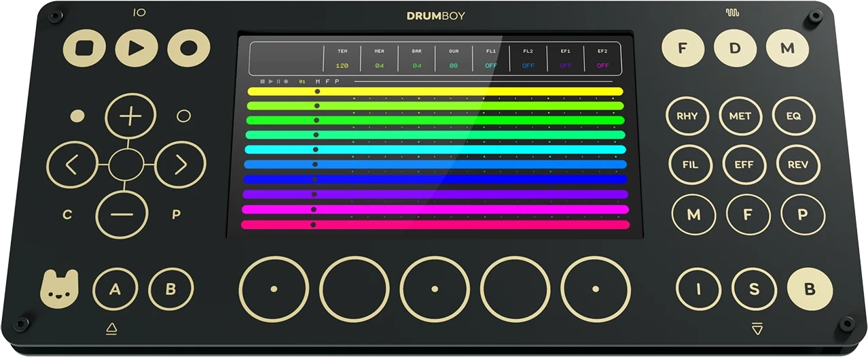Tap the dot on the bottom pink track bar
Screen dimensions: 868x357
(x=313, y=224)
